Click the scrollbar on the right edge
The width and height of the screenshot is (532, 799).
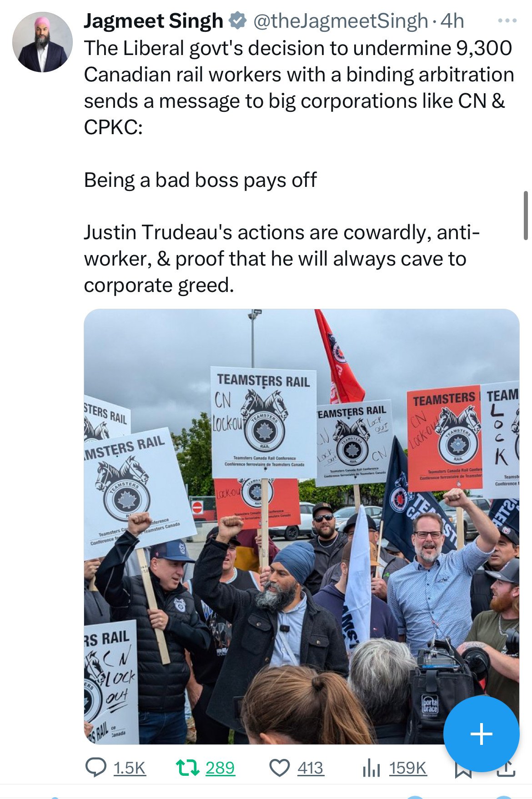526,216
